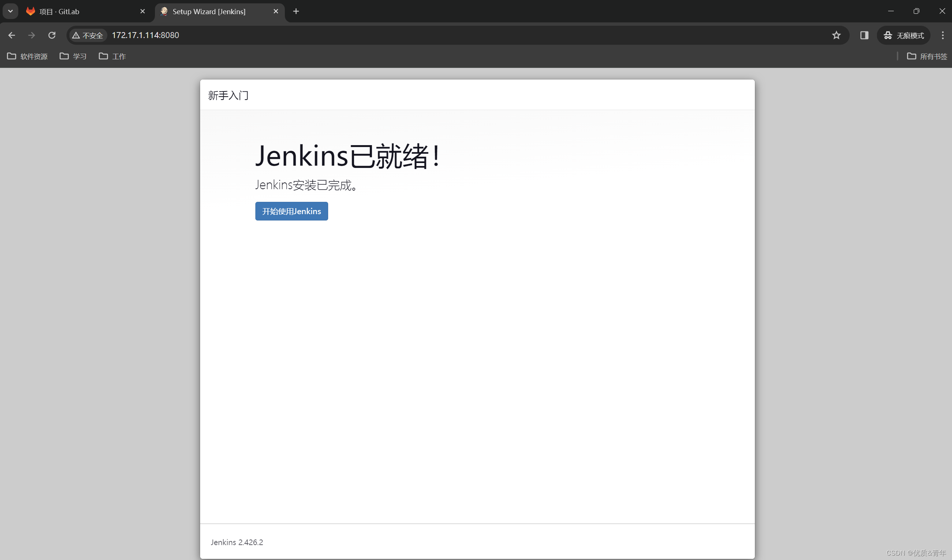
Task: Click the 无痕模式 incognito indicator
Action: [x=903, y=35]
